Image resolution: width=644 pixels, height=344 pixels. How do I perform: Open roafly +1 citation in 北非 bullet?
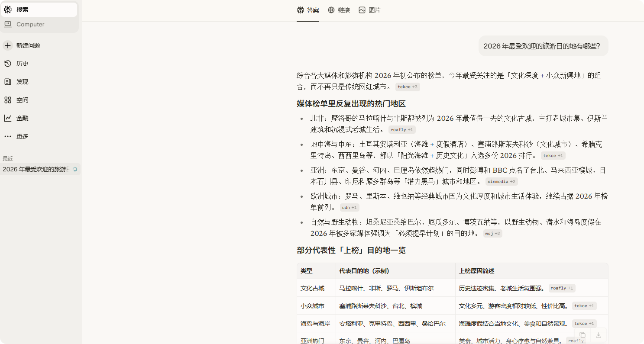click(401, 130)
